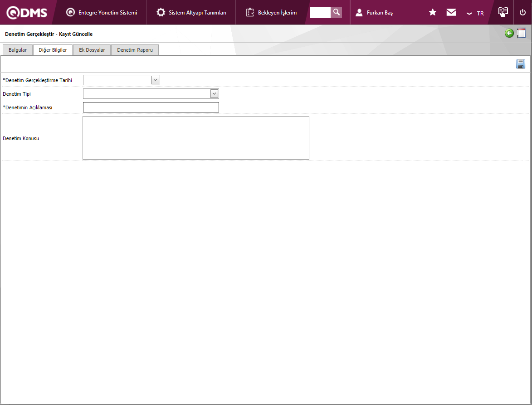Open the help book icon
Viewport: 532px width, 405px height.
point(503,12)
